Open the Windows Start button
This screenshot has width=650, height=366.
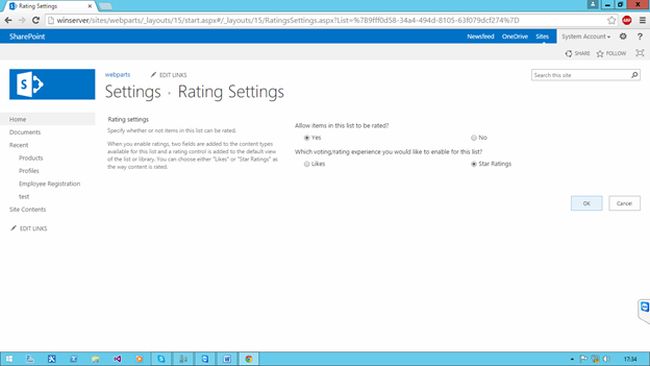9,359
